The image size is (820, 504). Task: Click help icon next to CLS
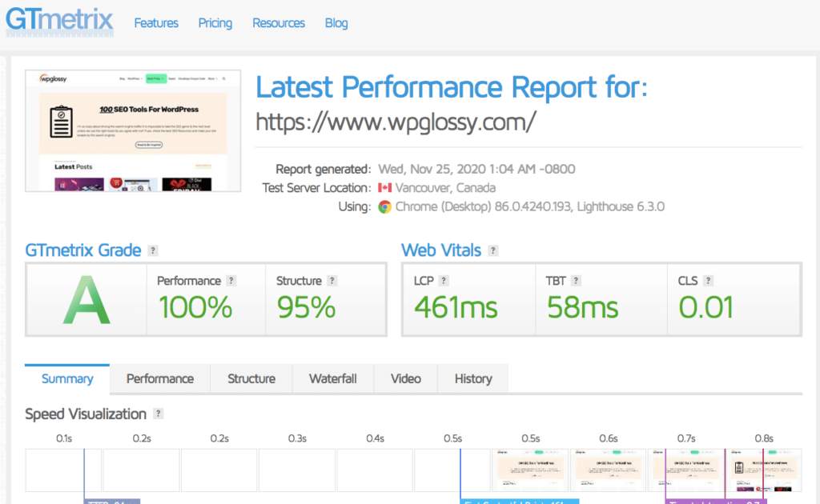708,281
